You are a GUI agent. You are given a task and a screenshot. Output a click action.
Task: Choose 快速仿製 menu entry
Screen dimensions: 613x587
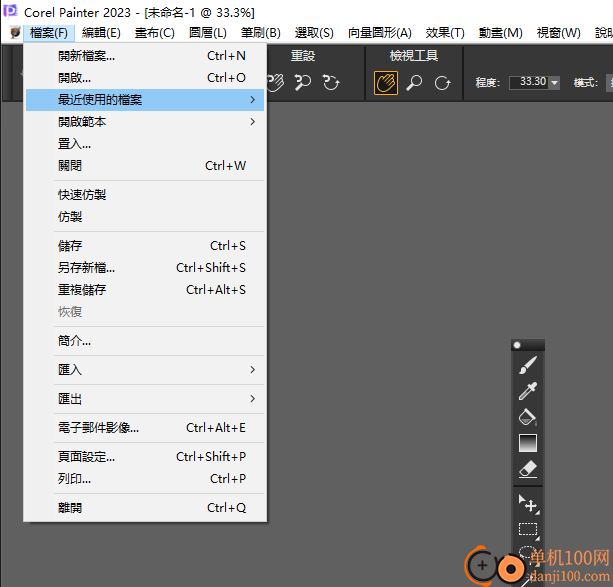tap(145, 195)
